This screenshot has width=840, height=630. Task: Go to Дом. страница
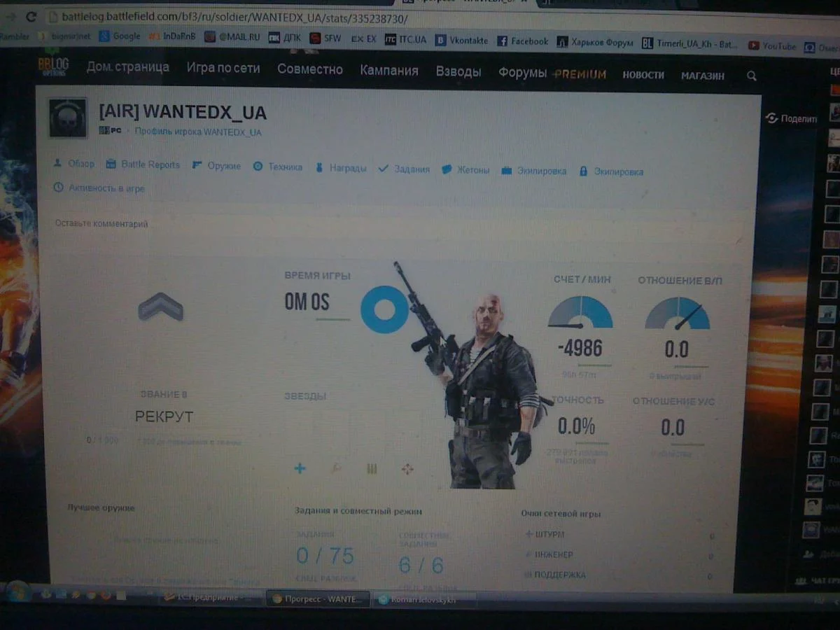click(127, 67)
